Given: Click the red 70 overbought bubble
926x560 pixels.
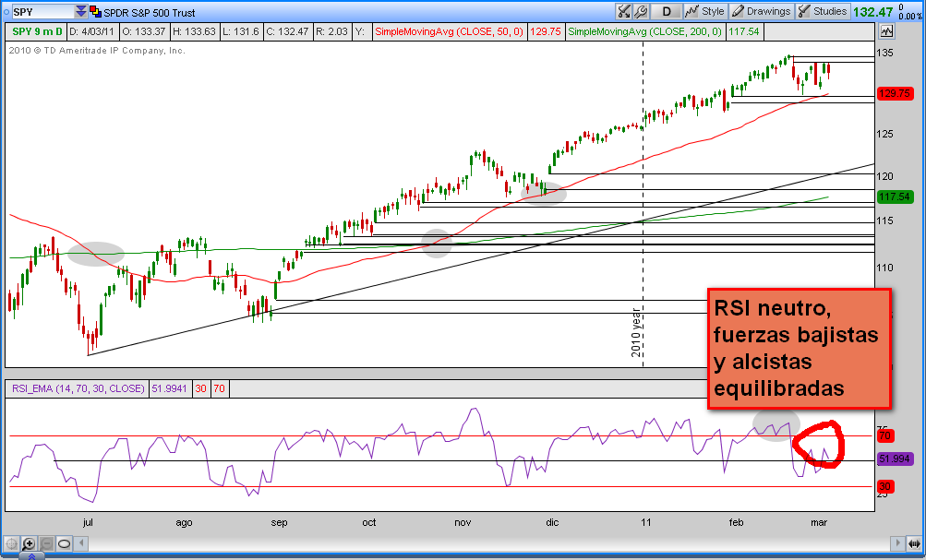Looking at the screenshot, I should tap(884, 435).
